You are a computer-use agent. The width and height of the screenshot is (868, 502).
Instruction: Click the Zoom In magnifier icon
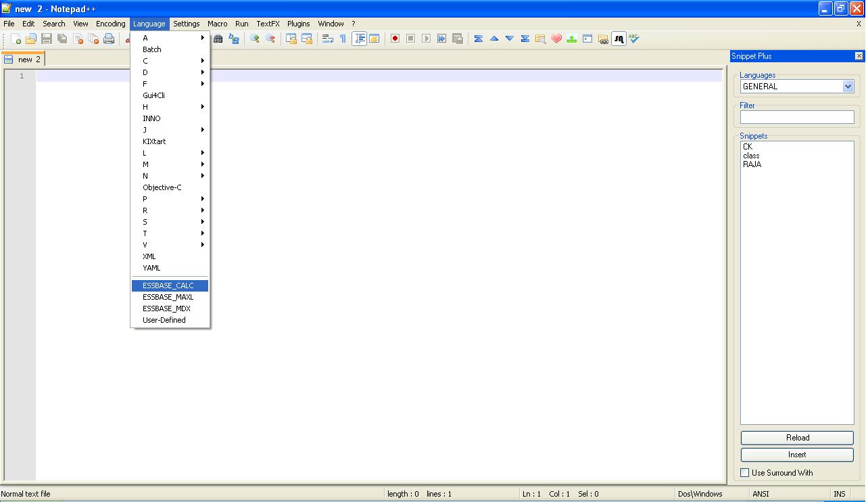(255, 39)
